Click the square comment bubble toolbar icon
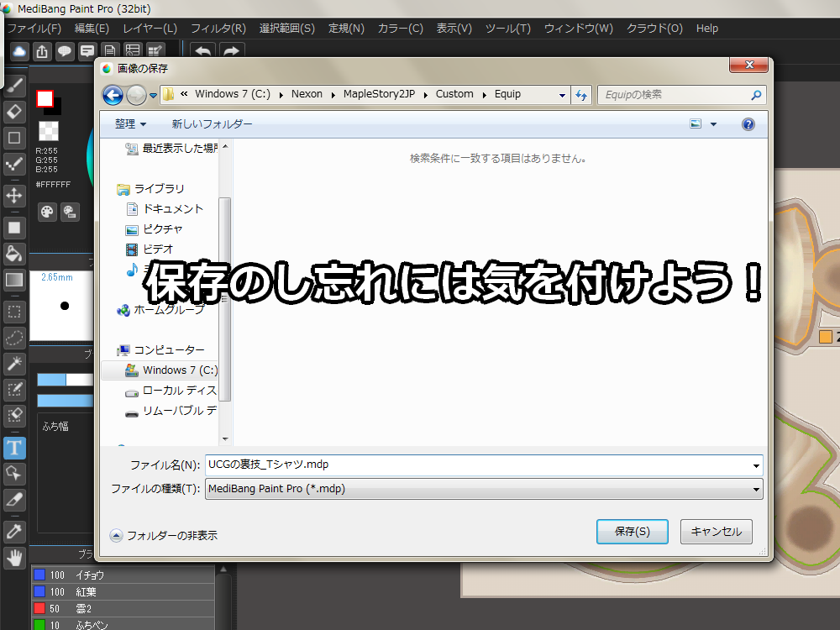The image size is (840, 630). 87,51
